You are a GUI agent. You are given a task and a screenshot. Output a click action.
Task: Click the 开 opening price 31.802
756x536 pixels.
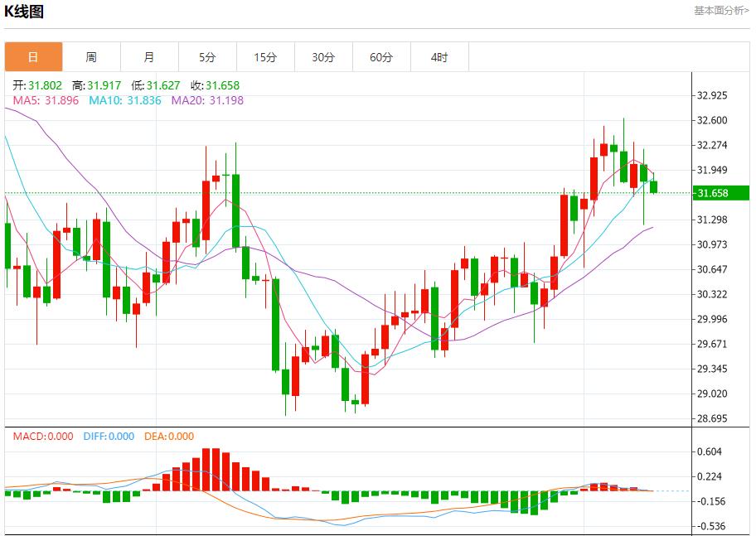click(x=38, y=85)
